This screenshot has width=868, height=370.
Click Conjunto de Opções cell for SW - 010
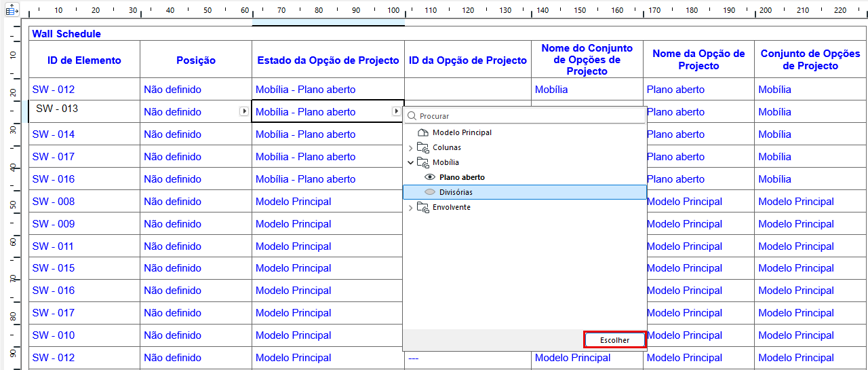click(x=810, y=335)
